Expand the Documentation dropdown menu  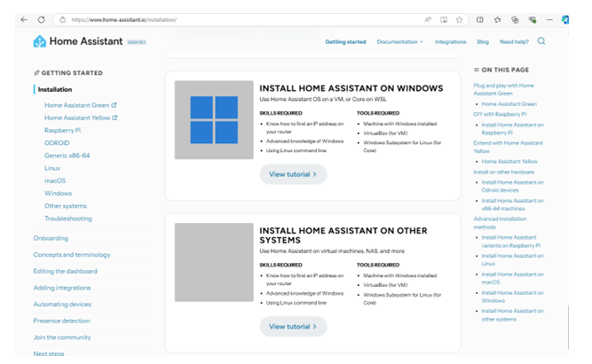[x=400, y=42]
